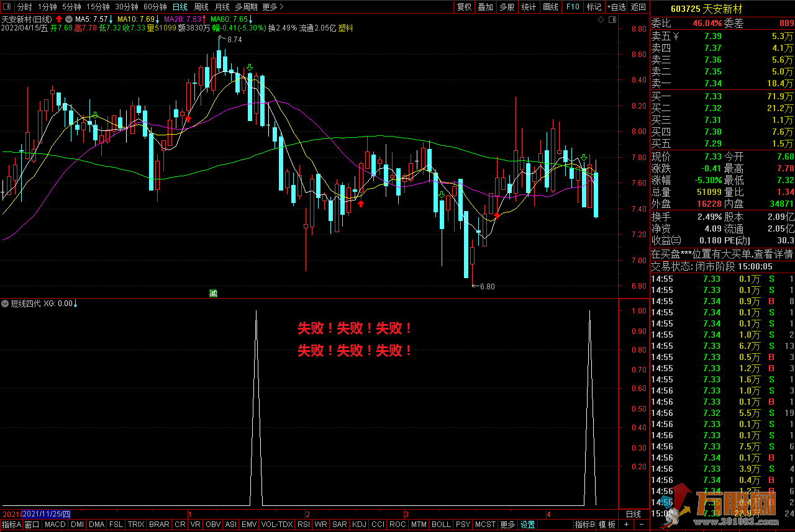
Task: Click the small rectangle icon beside the diamond
Action: coord(612,20)
